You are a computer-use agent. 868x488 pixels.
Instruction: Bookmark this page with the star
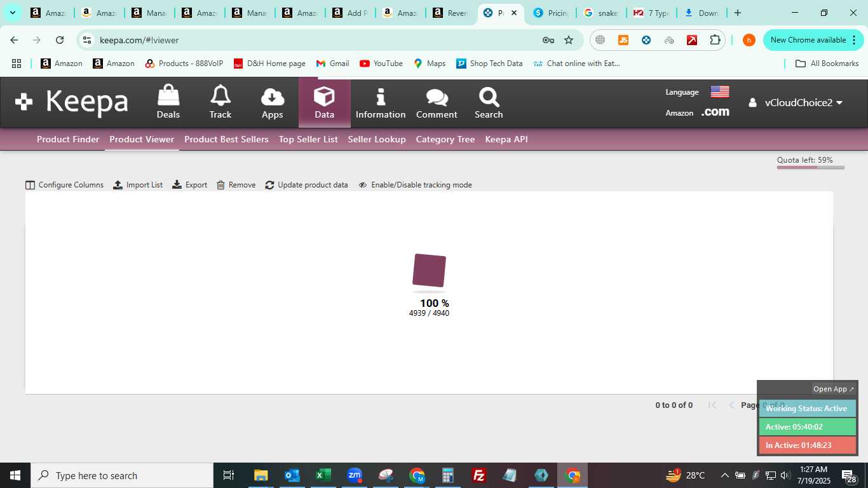tap(569, 40)
